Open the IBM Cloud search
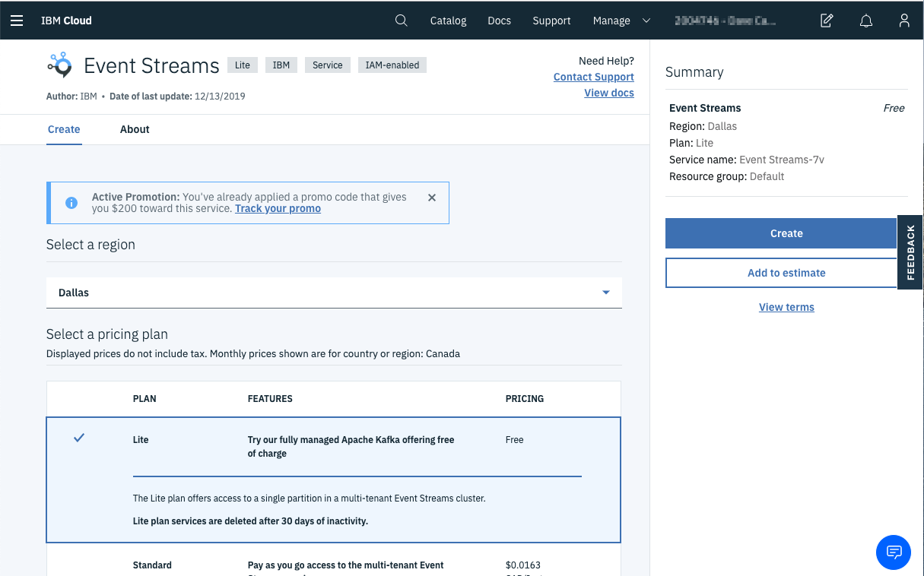The height and width of the screenshot is (576, 924). (x=401, y=21)
